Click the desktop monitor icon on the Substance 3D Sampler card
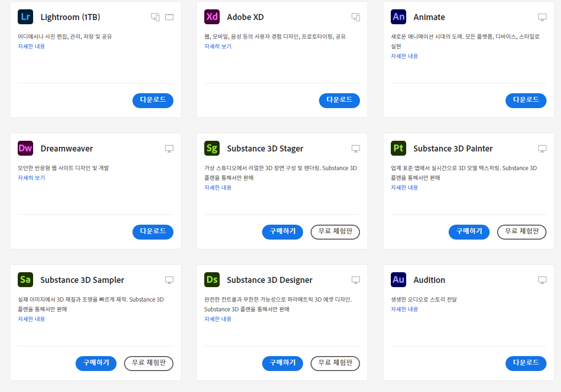This screenshot has width=561, height=392. tap(169, 280)
